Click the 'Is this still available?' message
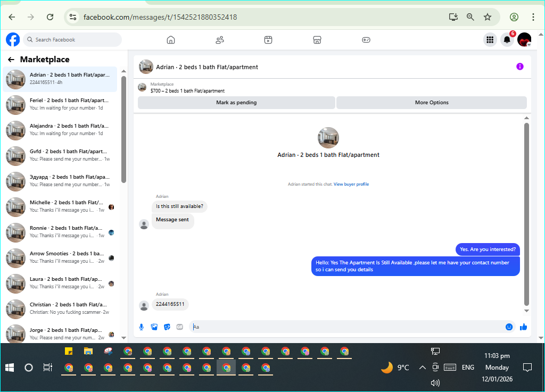 coord(179,206)
